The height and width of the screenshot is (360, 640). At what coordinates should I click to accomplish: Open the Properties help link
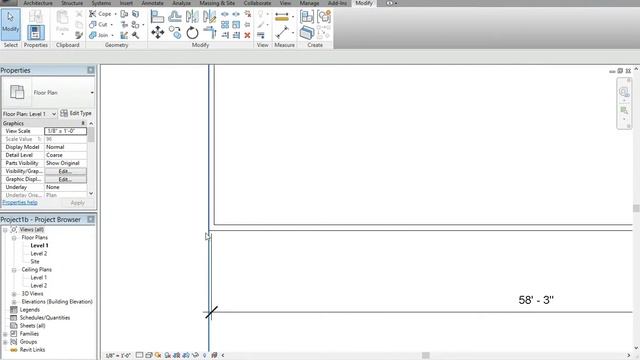tap(20, 202)
